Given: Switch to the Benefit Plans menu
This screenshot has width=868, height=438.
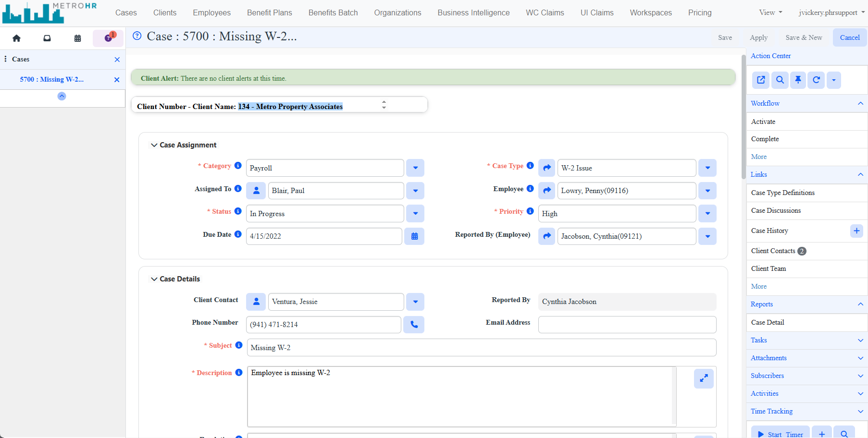Looking at the screenshot, I should 269,12.
